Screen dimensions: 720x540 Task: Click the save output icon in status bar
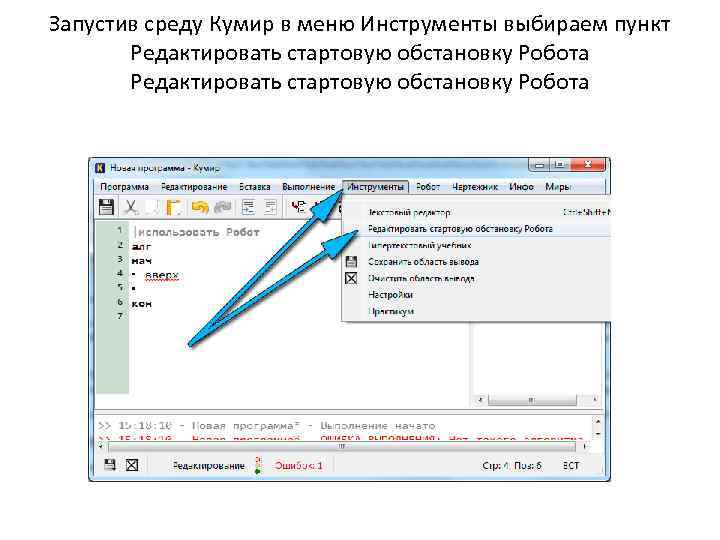click(110, 465)
